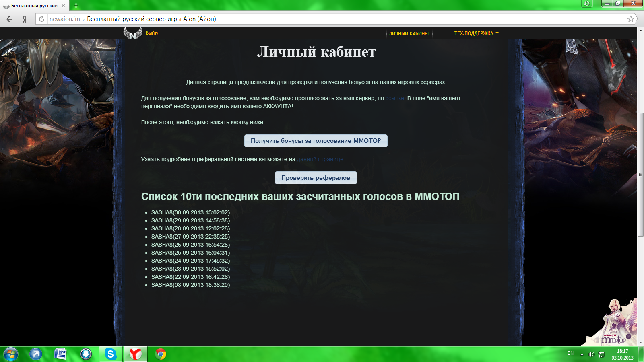Select vote entry 'SASHA8(30.09.2013 13:02:02)'

tap(190, 212)
